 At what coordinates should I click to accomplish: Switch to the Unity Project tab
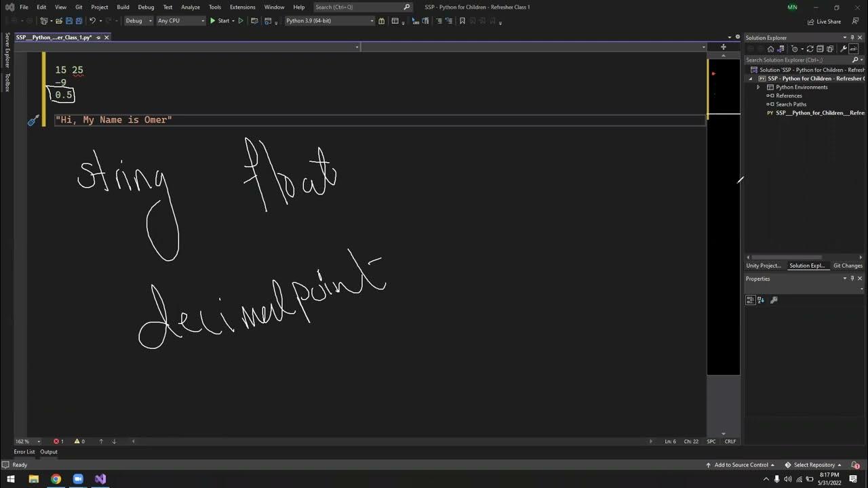[764, 266]
